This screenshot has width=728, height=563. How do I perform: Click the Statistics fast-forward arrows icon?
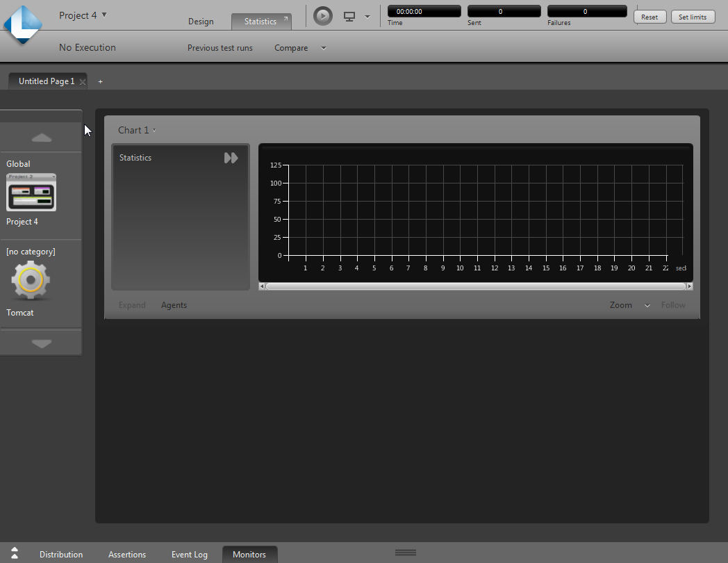[231, 158]
